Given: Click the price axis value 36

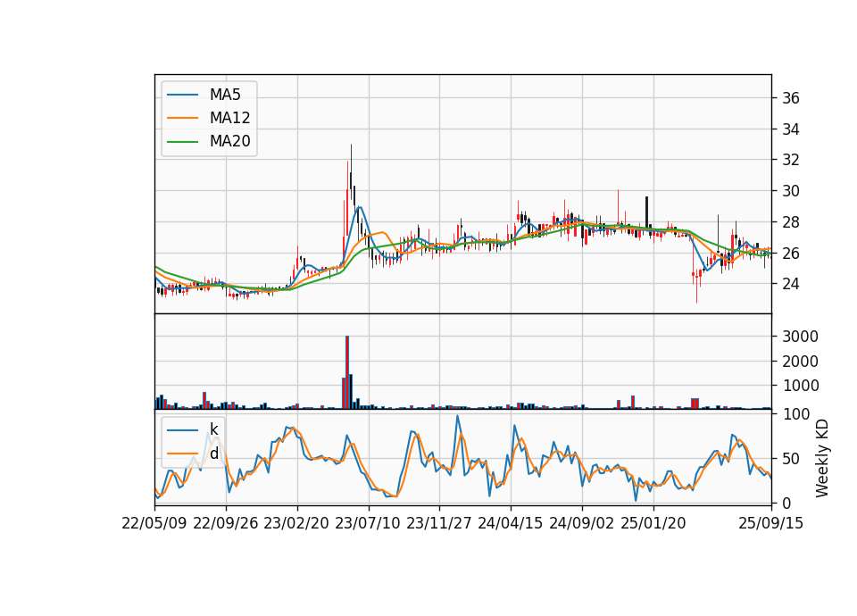Looking at the screenshot, I should (x=790, y=98).
